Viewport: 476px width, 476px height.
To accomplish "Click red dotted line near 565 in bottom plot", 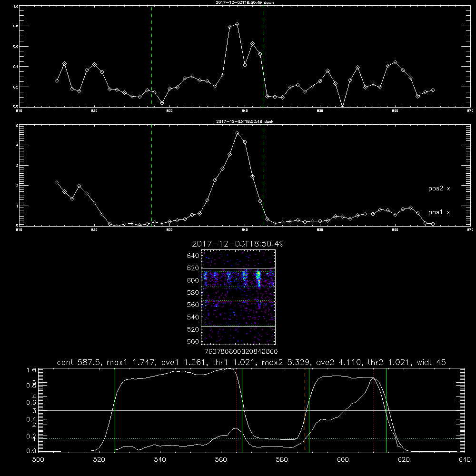I will tap(236, 410).
